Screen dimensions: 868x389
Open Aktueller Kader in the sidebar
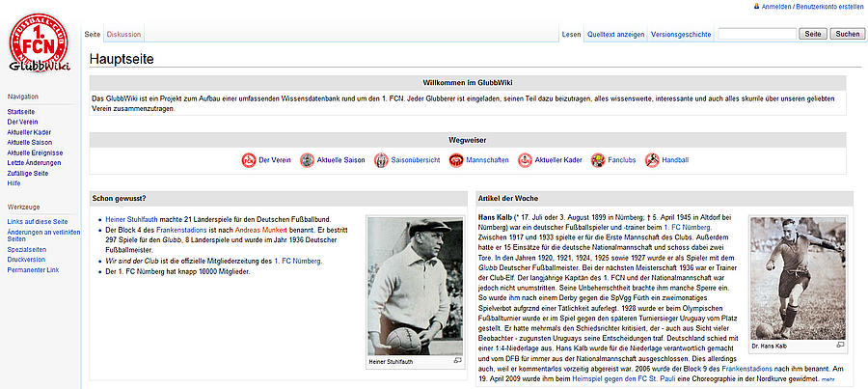point(29,132)
